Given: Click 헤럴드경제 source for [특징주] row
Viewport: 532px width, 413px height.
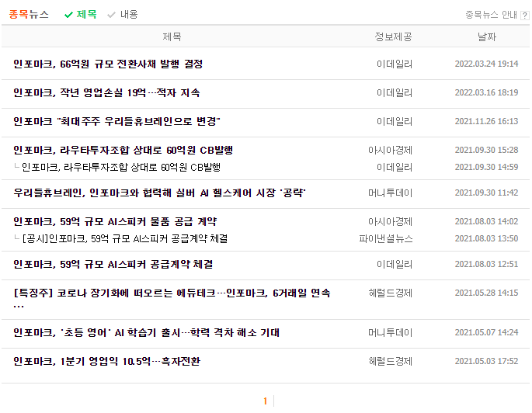Looking at the screenshot, I should coord(391,293).
